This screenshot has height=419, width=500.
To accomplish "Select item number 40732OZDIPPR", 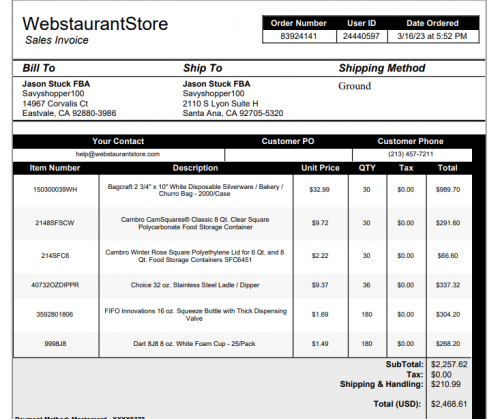I will click(x=55, y=285).
